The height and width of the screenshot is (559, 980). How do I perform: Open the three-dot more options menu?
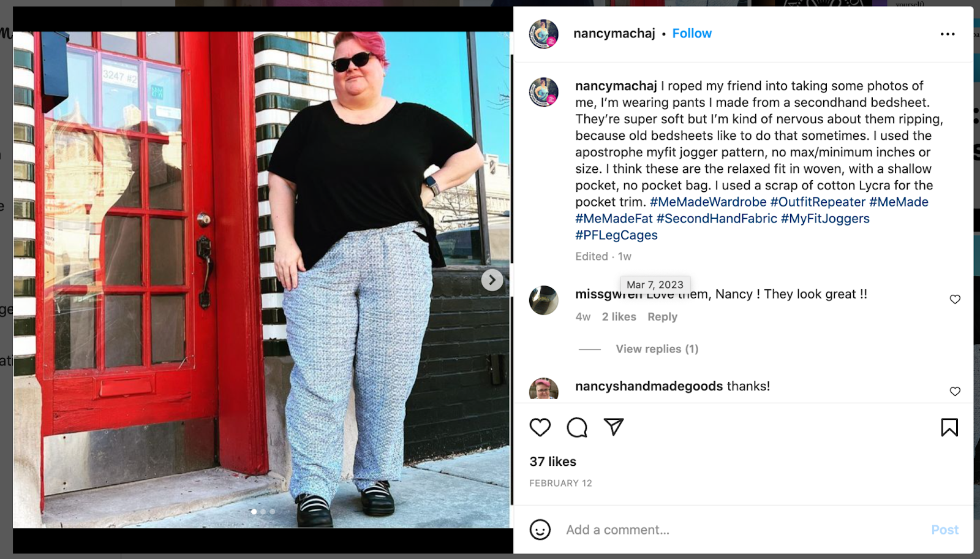coord(948,34)
